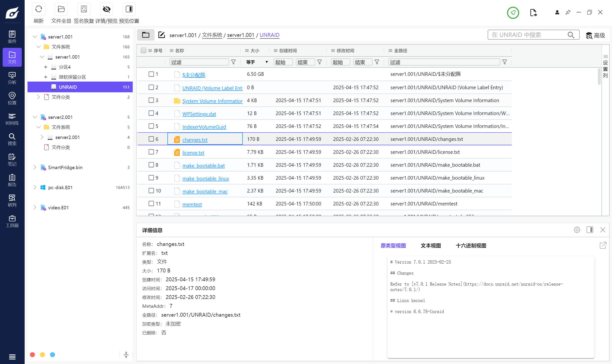Collapse the top-level server1.001 tree node
Viewport: 612px width, 364px height.
pyautogui.click(x=35, y=37)
